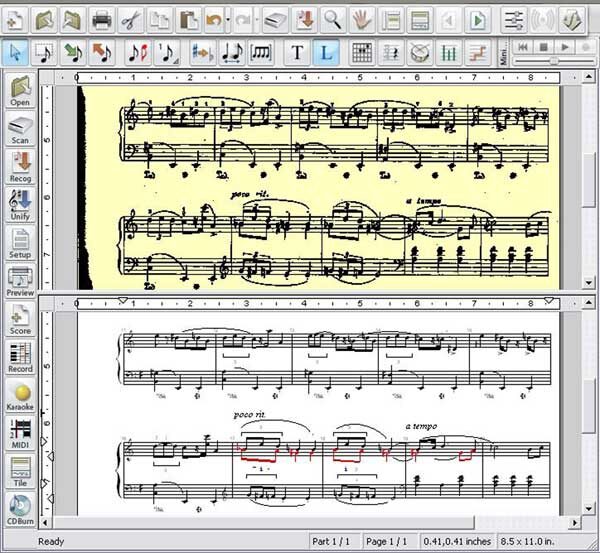This screenshot has height=553, width=600.
Task: Click the bracketed beamed notes icon
Action: (x=261, y=52)
